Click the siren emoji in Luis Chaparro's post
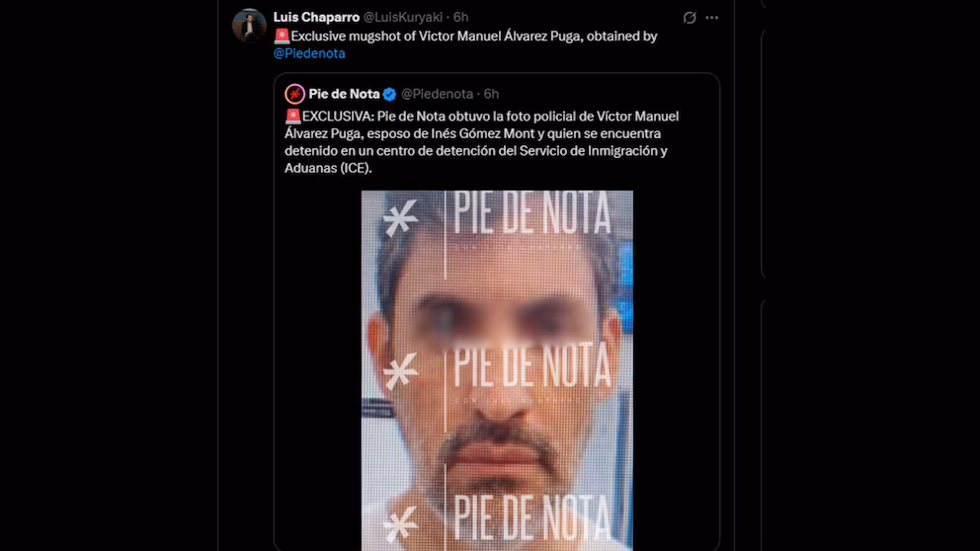 [x=282, y=37]
